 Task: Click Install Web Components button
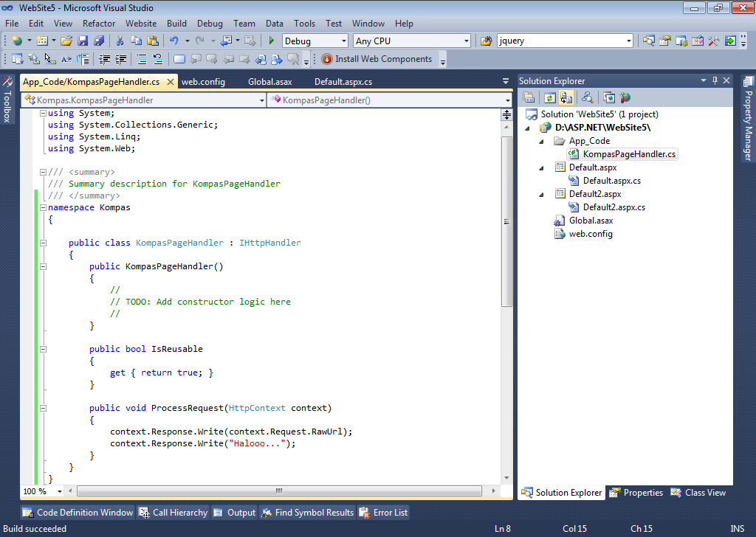coord(377,59)
